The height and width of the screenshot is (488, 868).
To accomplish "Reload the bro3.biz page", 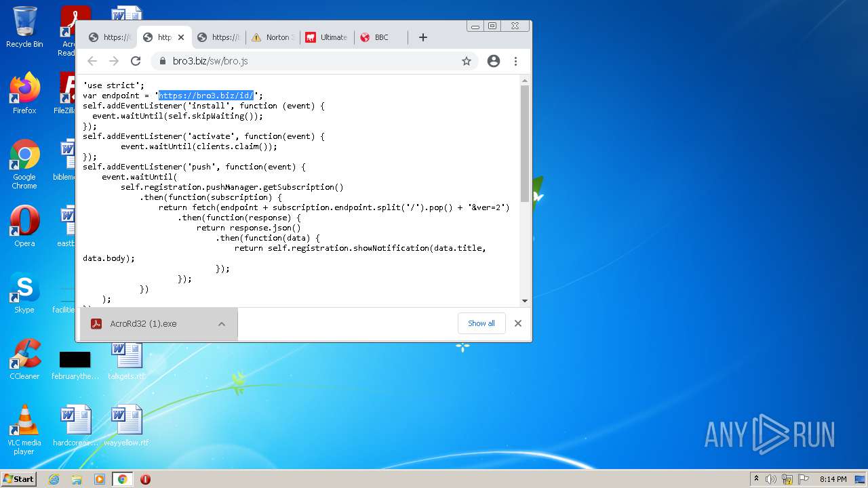I will (x=136, y=61).
